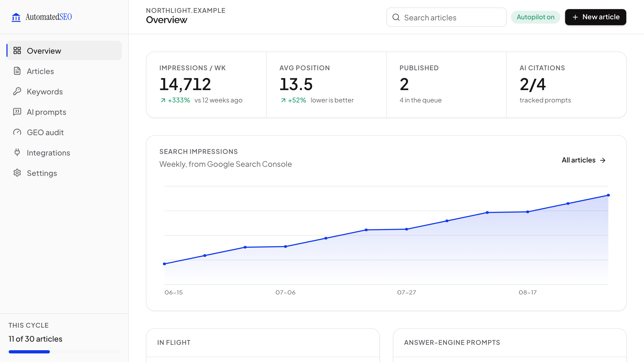Click the AVG POSITION label

click(305, 68)
